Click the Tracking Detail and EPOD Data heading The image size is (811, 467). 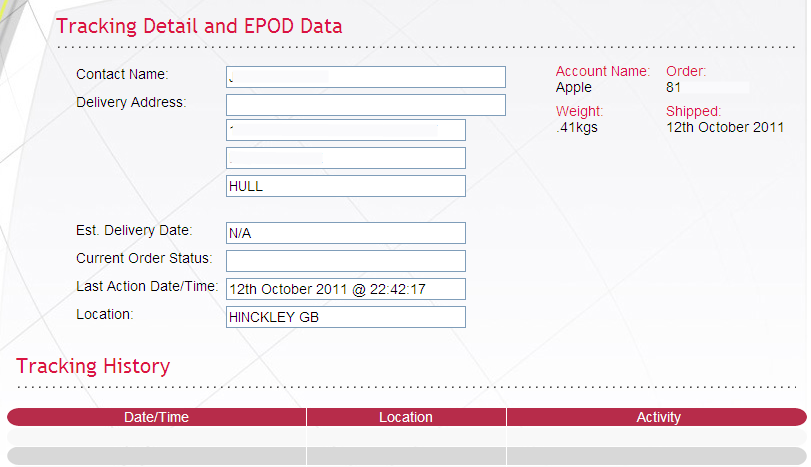pos(199,26)
